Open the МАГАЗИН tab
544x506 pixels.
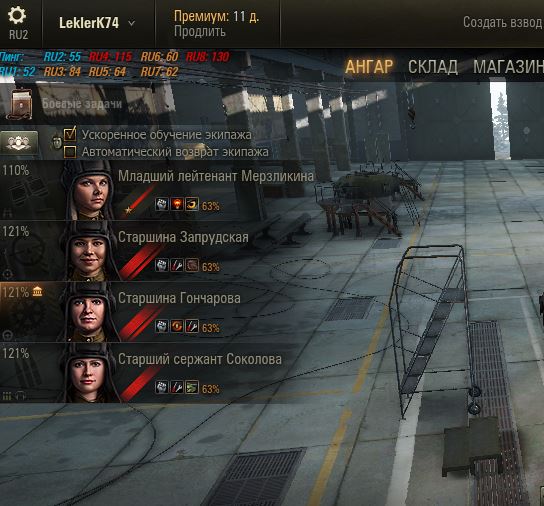pos(508,67)
